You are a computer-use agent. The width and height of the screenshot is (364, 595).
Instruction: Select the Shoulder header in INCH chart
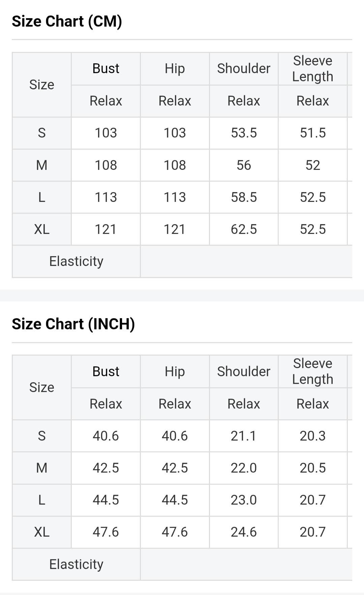coord(244,371)
